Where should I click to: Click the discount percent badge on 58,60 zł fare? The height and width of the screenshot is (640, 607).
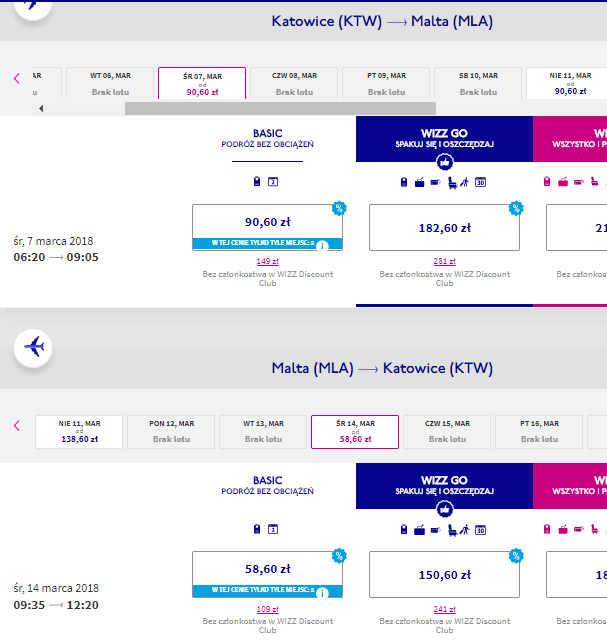point(339,556)
